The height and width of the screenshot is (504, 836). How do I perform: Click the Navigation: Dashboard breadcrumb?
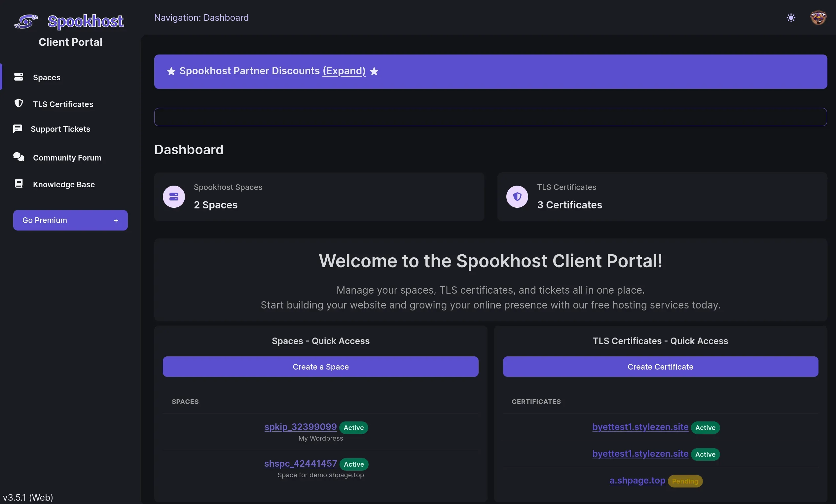(201, 18)
